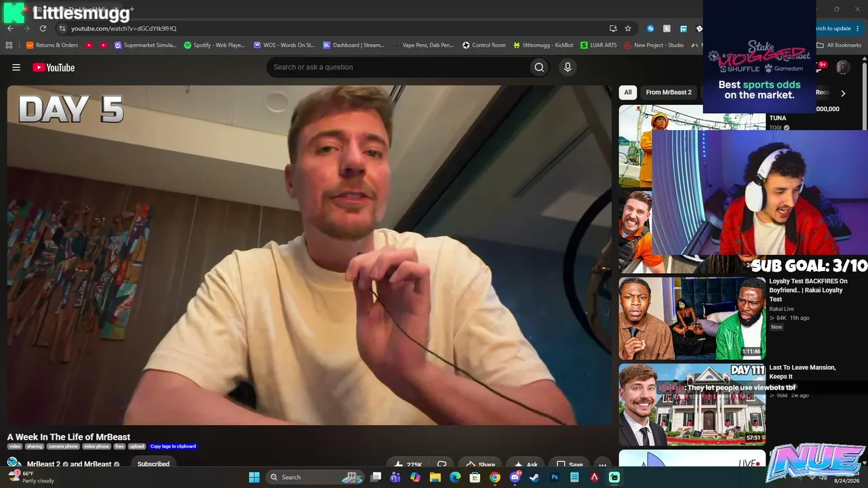Viewport: 868px width, 488px height.
Task: Click the YouTube search input field
Action: [x=397, y=67]
